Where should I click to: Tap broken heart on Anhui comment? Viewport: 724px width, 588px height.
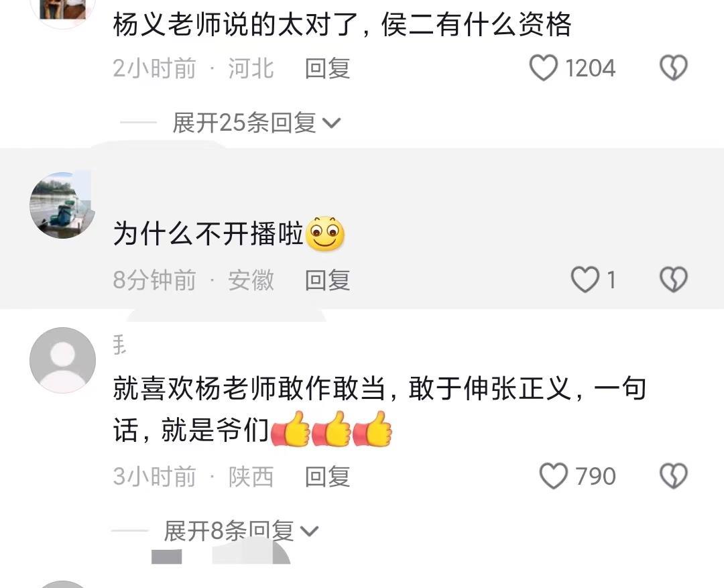pos(674,280)
